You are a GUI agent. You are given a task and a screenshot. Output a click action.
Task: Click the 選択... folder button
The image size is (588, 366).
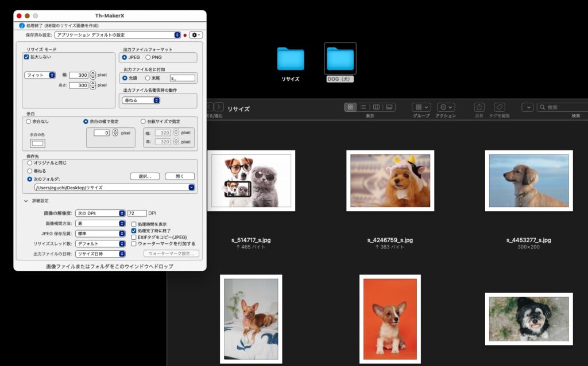tap(145, 176)
